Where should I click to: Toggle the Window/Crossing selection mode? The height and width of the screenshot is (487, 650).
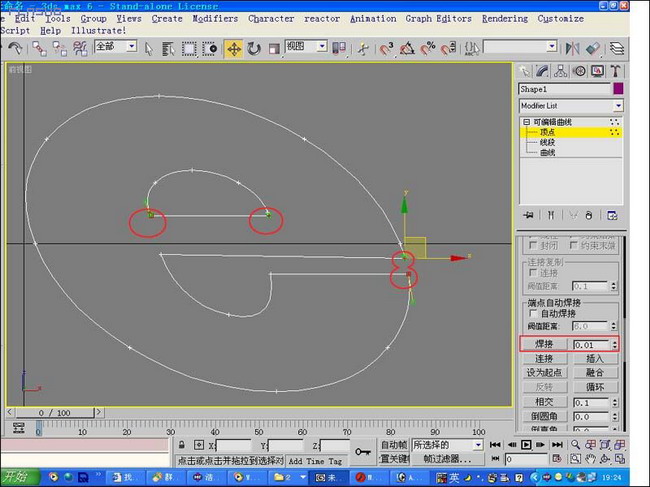[x=210, y=49]
